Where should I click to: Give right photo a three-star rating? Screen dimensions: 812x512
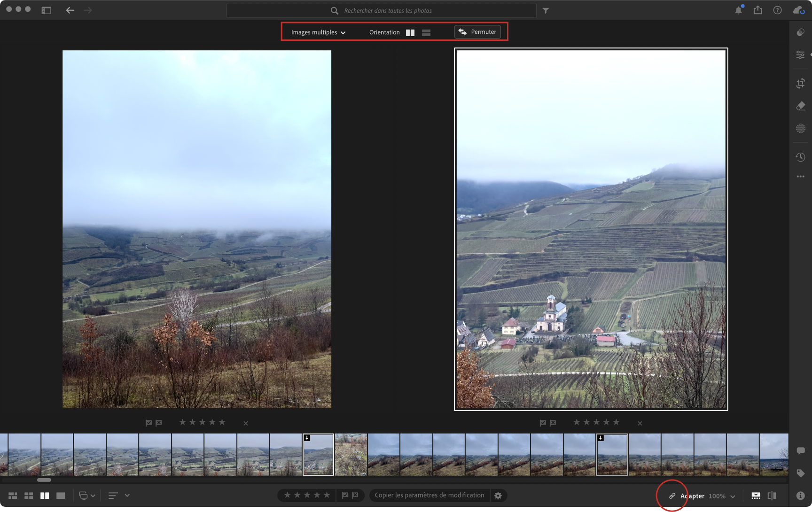(x=596, y=422)
